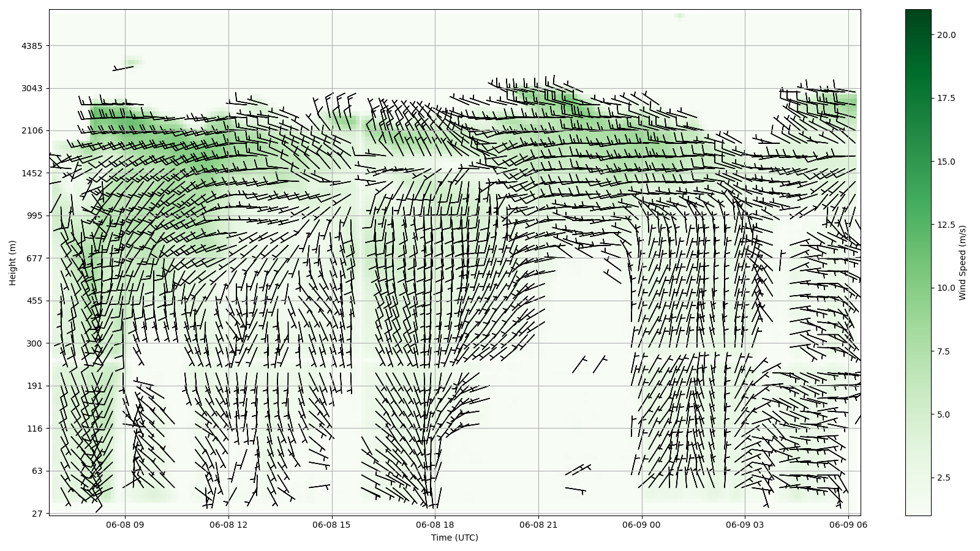Pick the 06-08 18 time tick label
The width and height of the screenshot is (980, 551).
[435, 525]
